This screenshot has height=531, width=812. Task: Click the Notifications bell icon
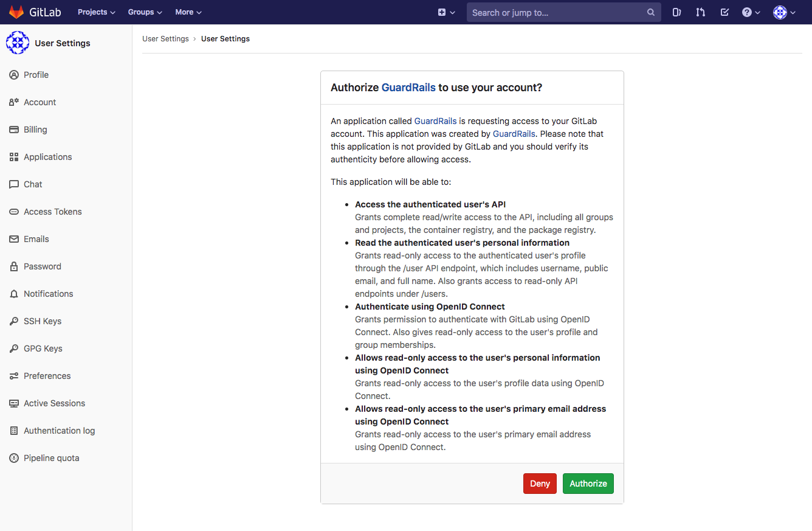(x=14, y=294)
